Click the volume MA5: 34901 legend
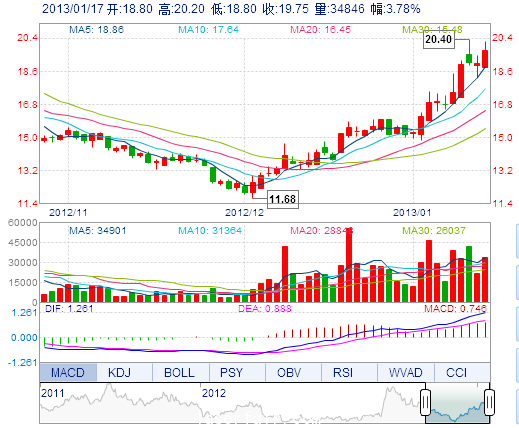 click(x=98, y=230)
